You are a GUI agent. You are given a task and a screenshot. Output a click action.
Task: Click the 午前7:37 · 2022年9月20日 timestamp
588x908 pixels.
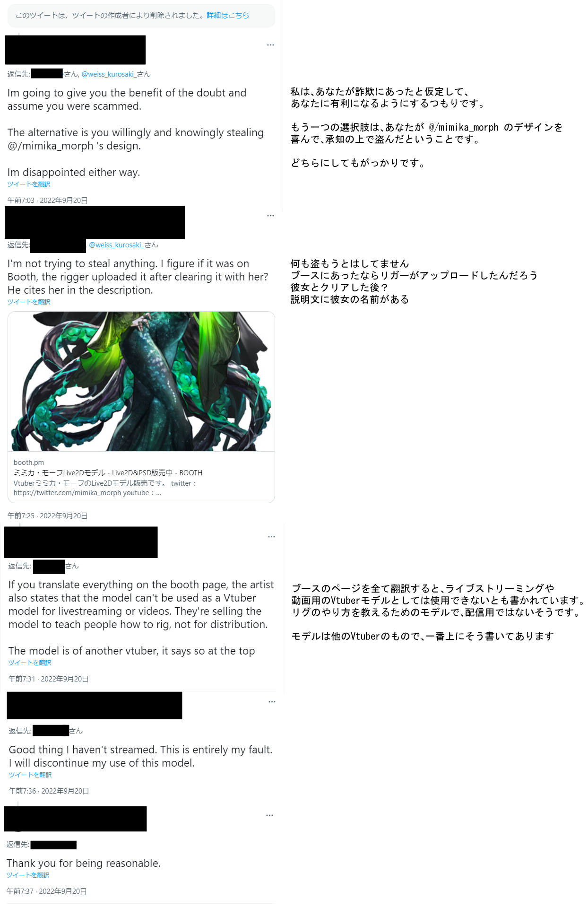click(x=47, y=891)
